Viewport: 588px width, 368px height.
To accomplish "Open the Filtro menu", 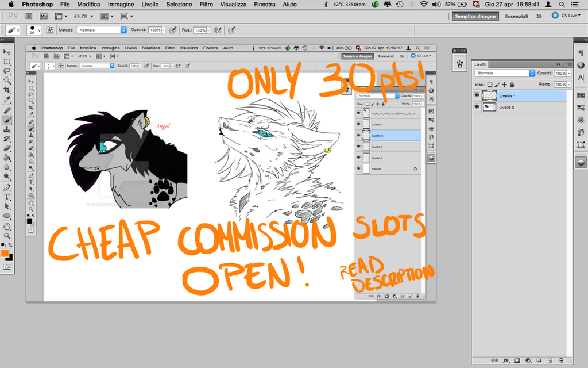I will coord(206,5).
